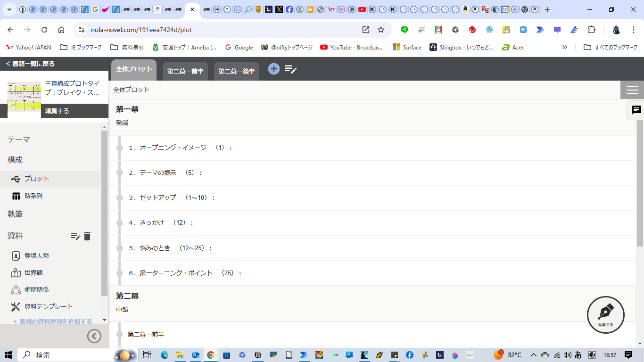Click the edit list icon next to 資料

[x=75, y=236]
